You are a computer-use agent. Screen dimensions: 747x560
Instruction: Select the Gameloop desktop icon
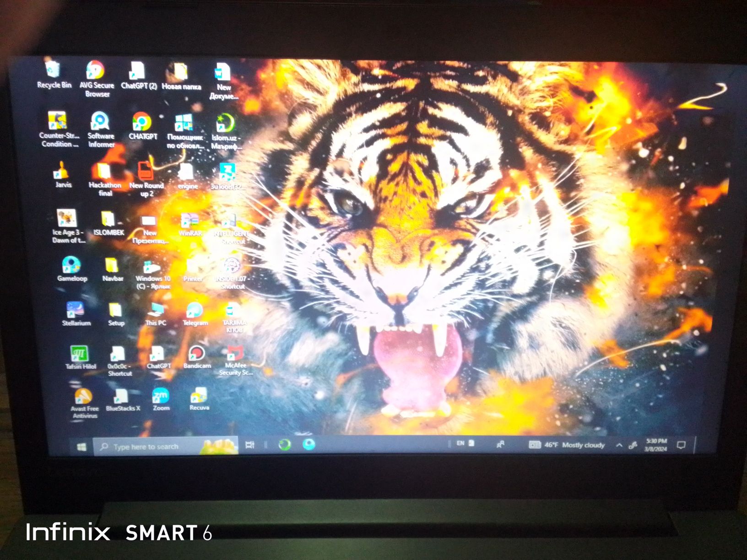72,269
